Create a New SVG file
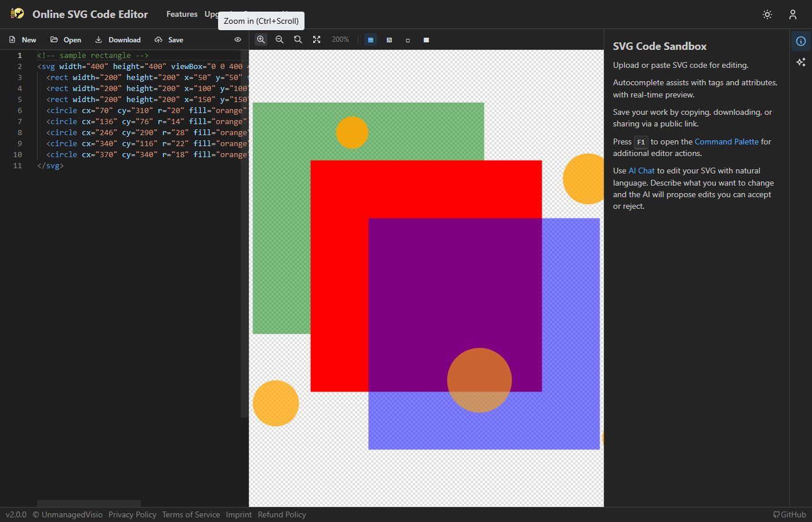Viewport: 812px width, 522px height. pyautogui.click(x=23, y=40)
